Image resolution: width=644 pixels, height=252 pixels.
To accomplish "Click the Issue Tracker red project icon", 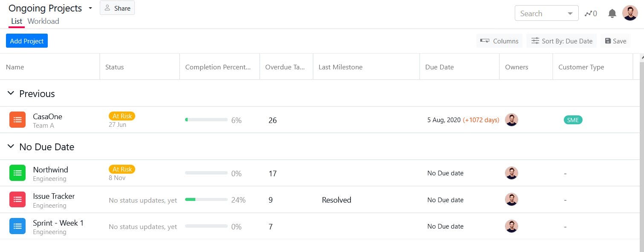I will 17,200.
